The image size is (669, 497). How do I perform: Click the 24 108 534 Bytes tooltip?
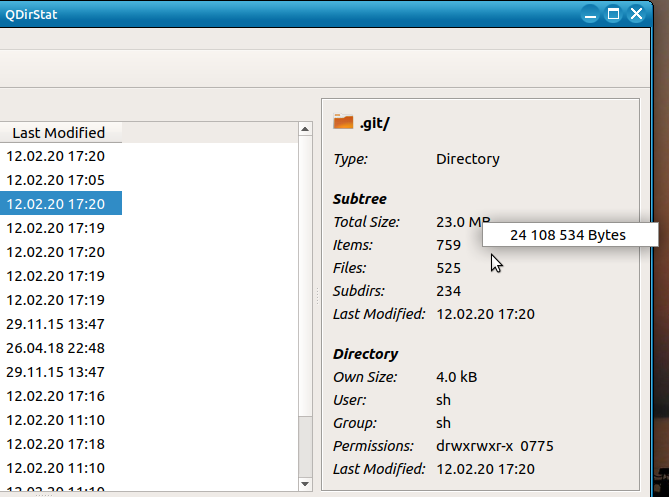point(568,235)
